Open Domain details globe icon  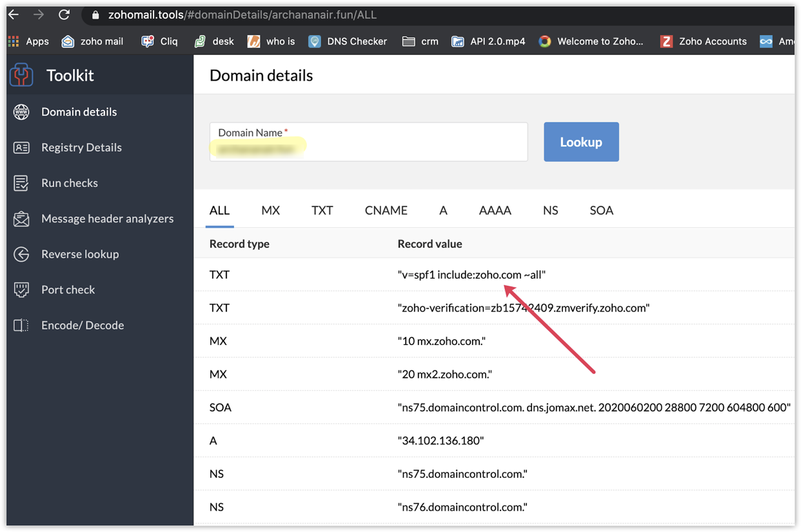(21, 112)
